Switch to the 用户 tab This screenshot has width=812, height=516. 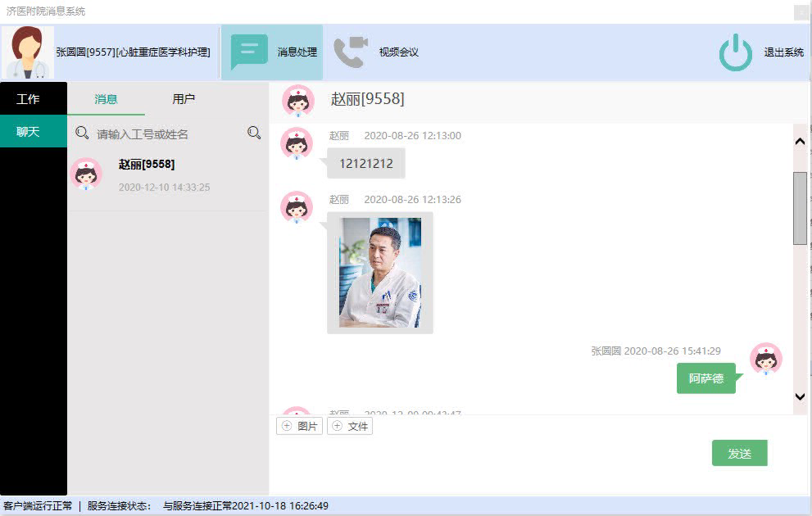coord(184,99)
